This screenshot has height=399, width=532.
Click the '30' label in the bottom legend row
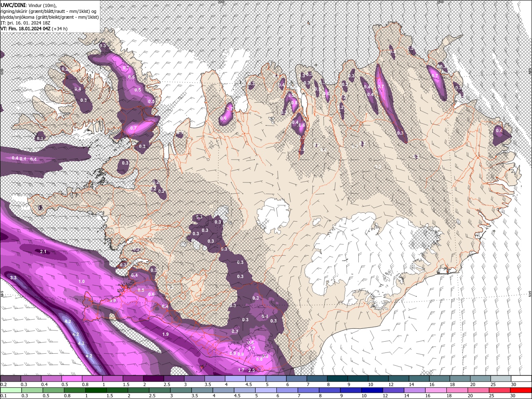513,396
